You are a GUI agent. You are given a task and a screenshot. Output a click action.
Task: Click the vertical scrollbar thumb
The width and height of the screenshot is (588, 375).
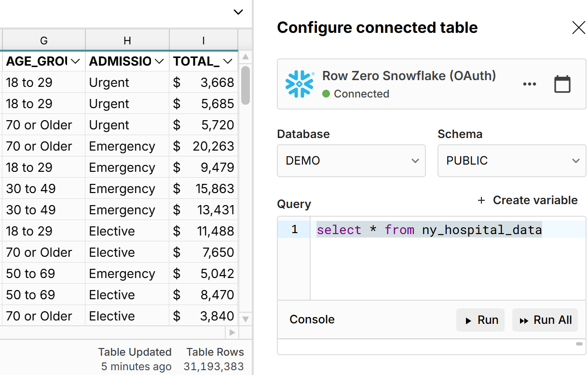tap(245, 85)
